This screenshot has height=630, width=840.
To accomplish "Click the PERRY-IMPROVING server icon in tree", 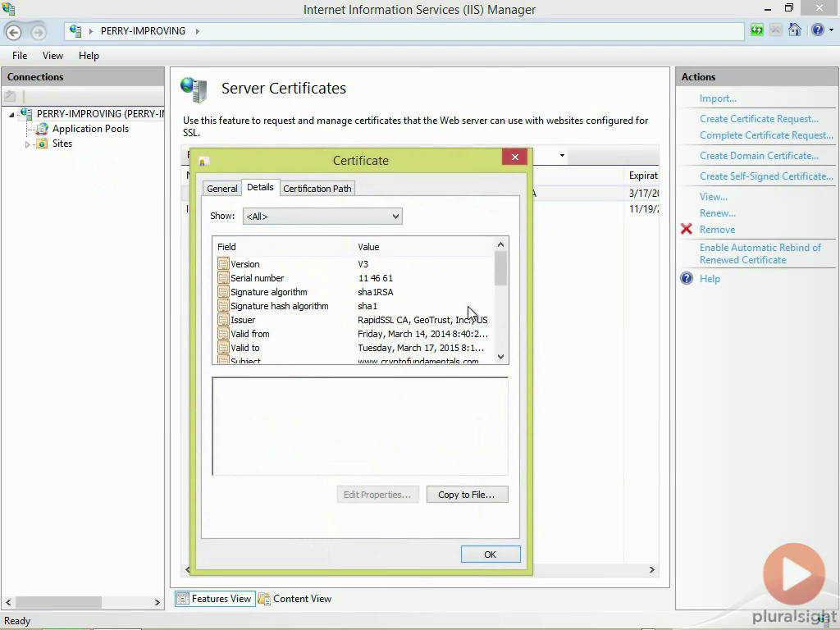I will point(25,113).
